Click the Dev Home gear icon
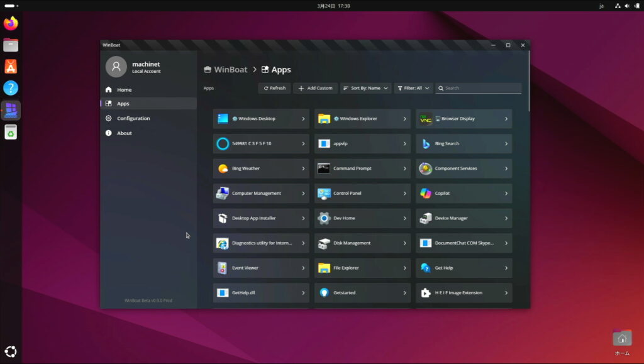Screen dimensions: 644x364 pyautogui.click(x=324, y=218)
